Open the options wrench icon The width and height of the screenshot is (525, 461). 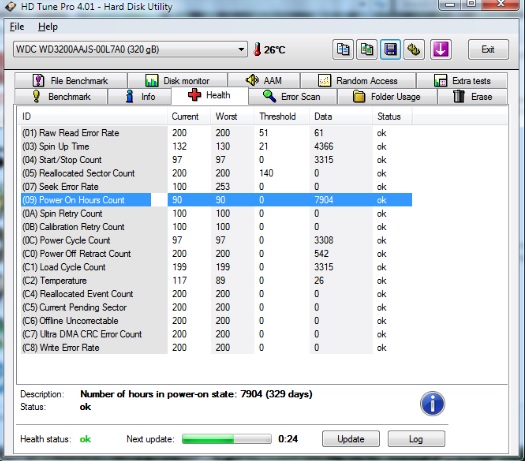pyautogui.click(x=414, y=50)
